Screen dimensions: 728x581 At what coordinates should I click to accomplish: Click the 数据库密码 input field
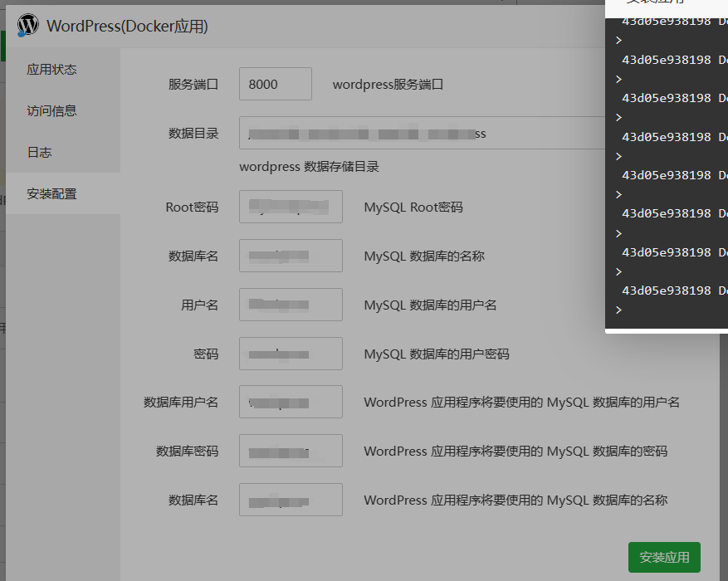point(291,451)
